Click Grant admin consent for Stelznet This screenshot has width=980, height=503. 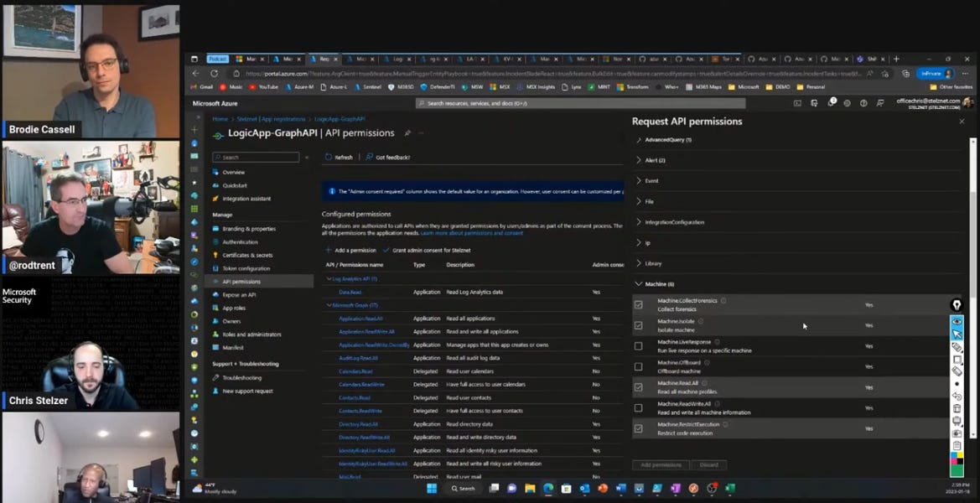[x=427, y=251]
